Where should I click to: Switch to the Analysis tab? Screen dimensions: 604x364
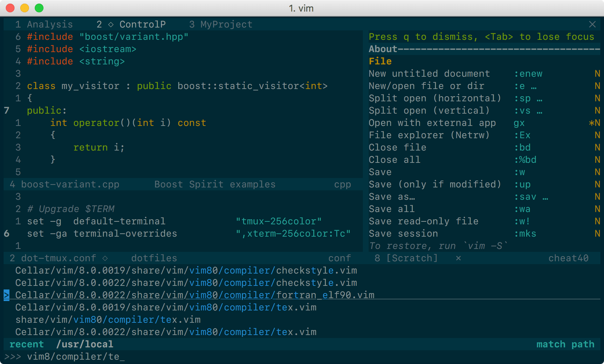50,24
